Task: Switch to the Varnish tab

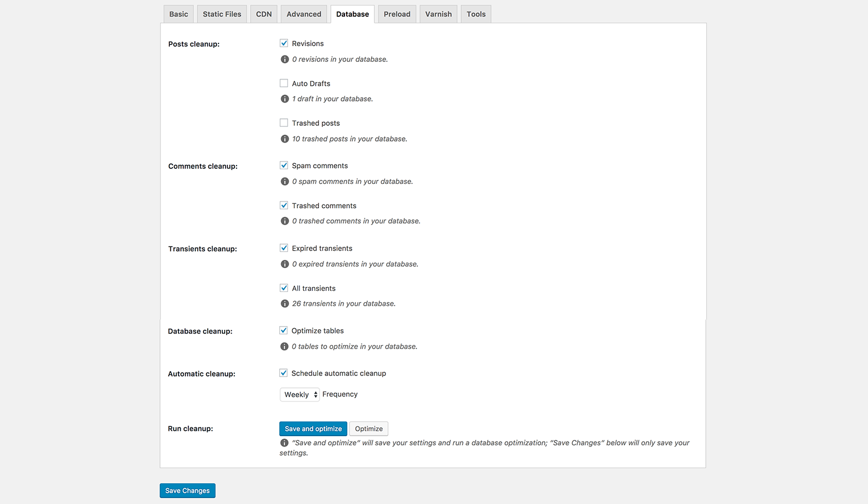Action: click(x=438, y=14)
